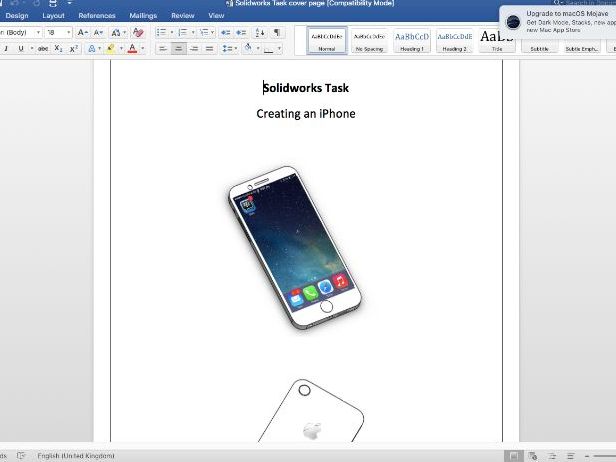The height and width of the screenshot is (462, 616).
Task: Click the Creating an iPhone subtitle
Action: 306,114
